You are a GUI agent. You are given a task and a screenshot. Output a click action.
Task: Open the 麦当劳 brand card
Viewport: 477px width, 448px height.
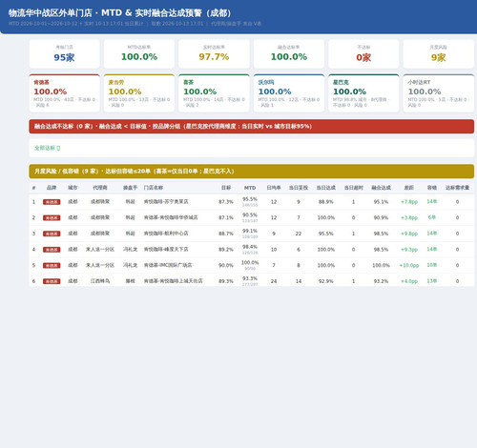(x=139, y=93)
